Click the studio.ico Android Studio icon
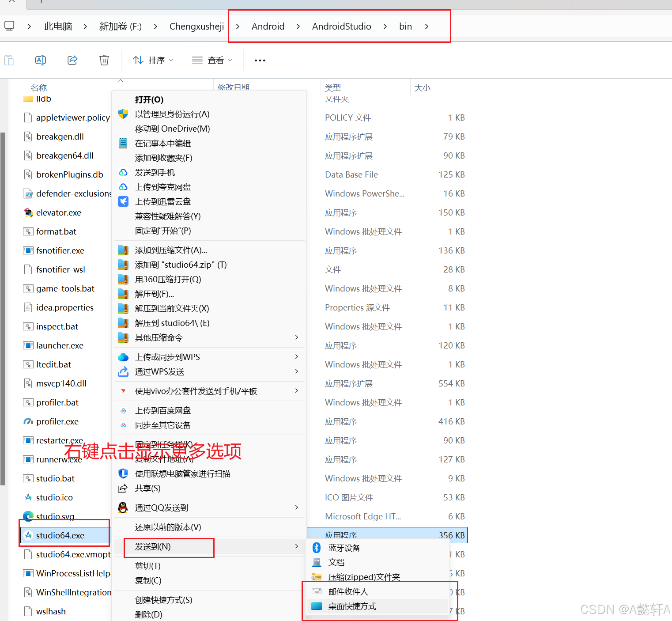Viewport: 672px width, 621px height. [28, 497]
